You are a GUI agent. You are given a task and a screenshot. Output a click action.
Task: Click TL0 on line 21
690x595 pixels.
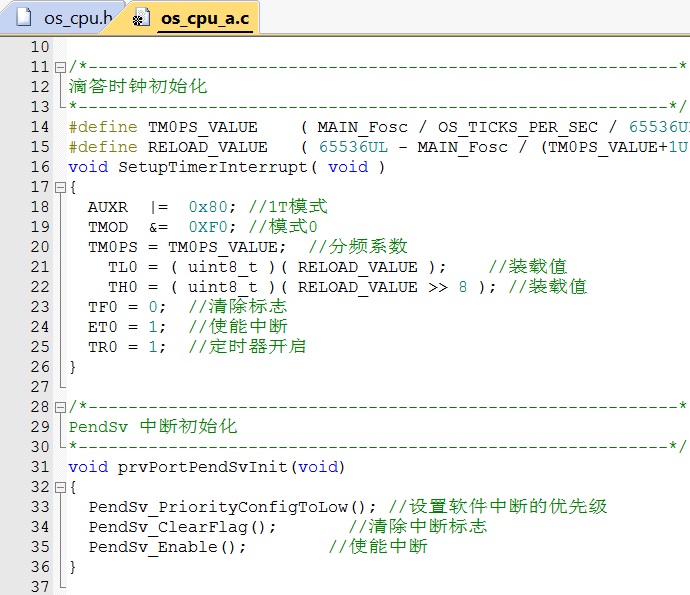click(123, 267)
